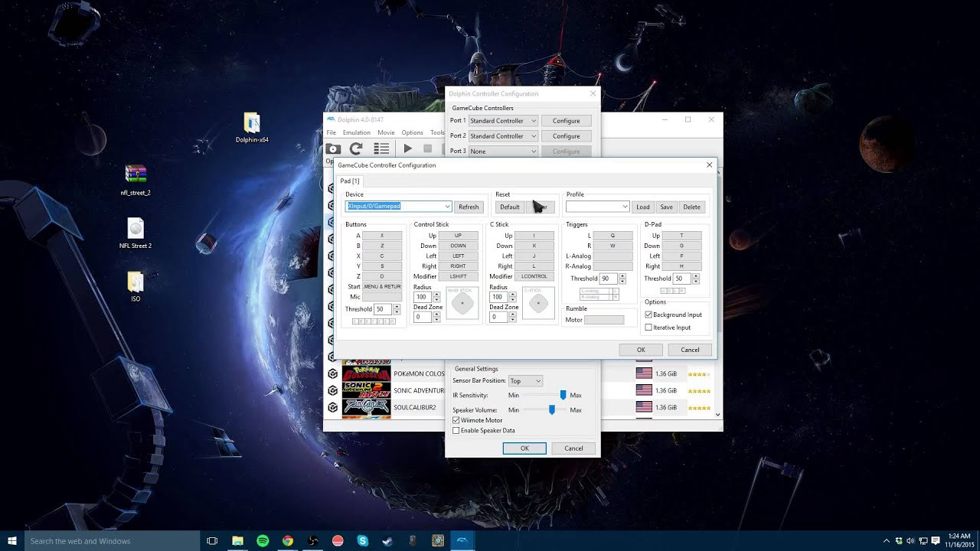Open the Profile dropdown list
980x551 pixels.
click(625, 207)
